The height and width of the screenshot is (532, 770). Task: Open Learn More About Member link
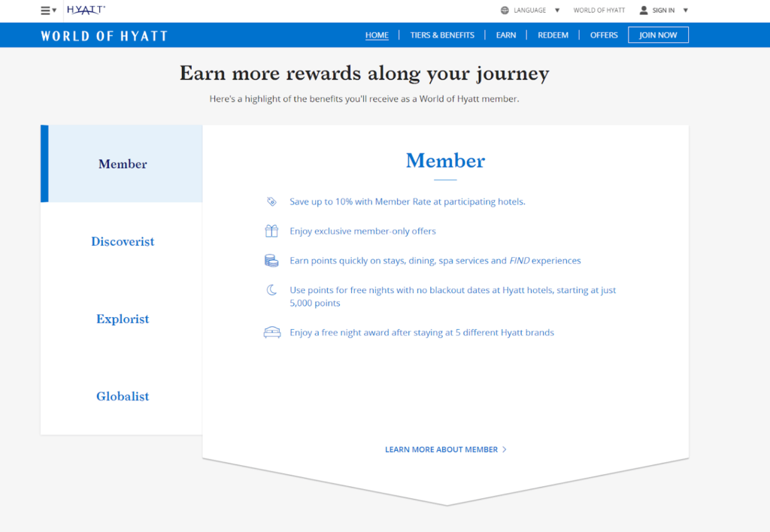point(445,449)
